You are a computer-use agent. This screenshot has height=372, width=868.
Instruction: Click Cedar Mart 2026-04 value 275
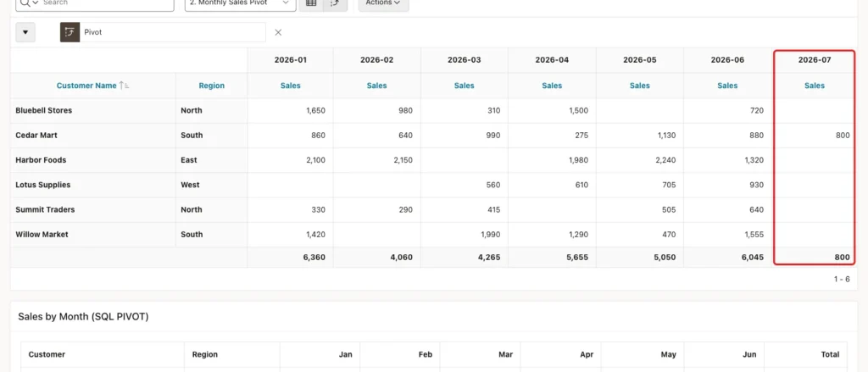click(581, 135)
